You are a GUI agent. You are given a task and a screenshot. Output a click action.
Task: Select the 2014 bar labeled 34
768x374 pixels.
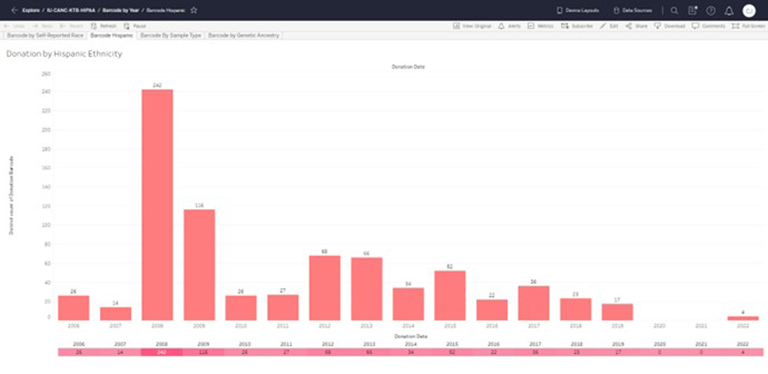click(408, 304)
